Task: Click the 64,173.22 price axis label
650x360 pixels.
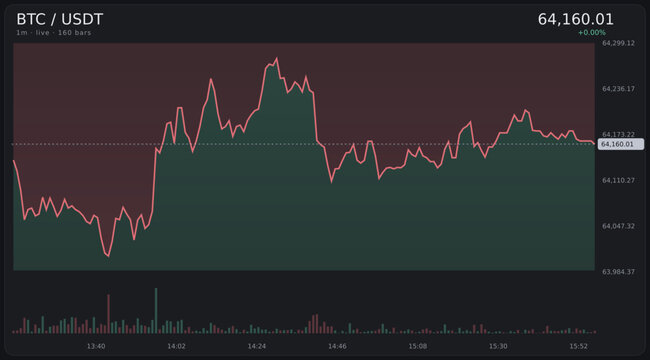Action: coord(618,134)
